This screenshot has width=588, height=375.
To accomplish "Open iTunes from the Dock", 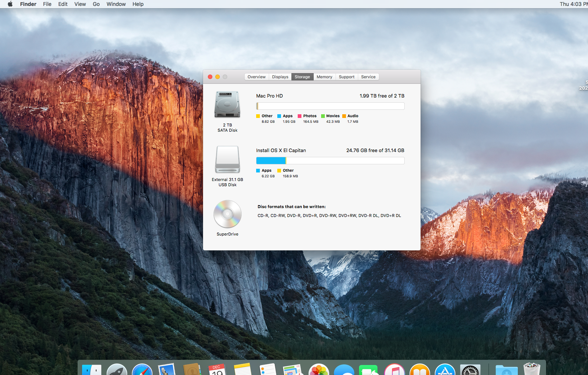I will click(395, 369).
